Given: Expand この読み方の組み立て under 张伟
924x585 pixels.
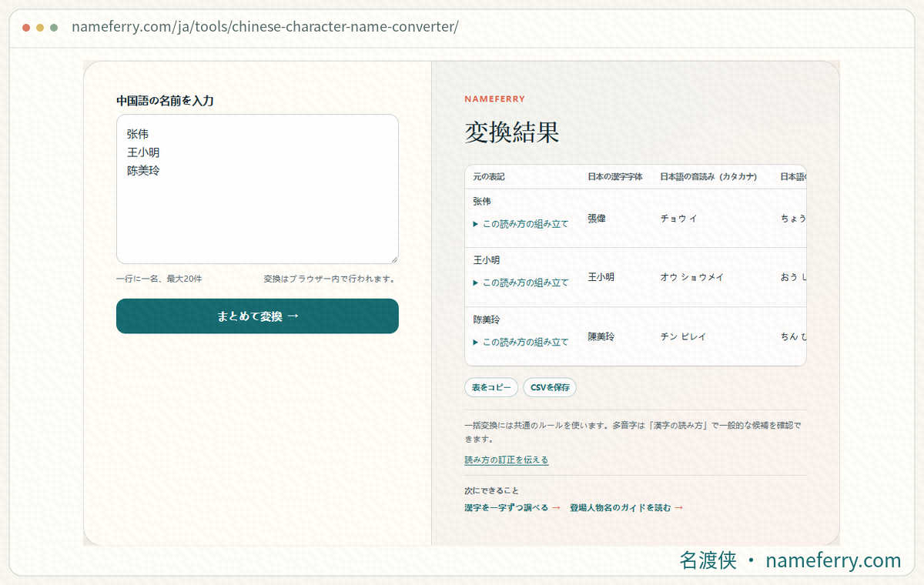Looking at the screenshot, I should pyautogui.click(x=521, y=224).
